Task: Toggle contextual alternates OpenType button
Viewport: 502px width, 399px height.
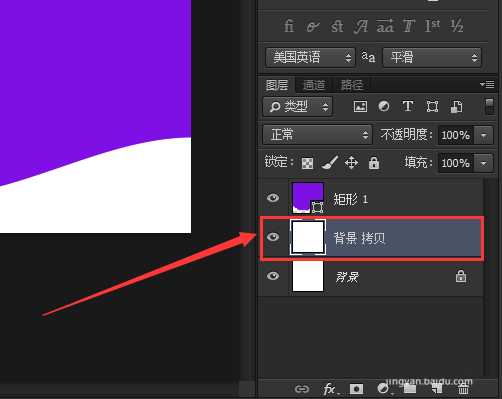Action: tap(313, 27)
